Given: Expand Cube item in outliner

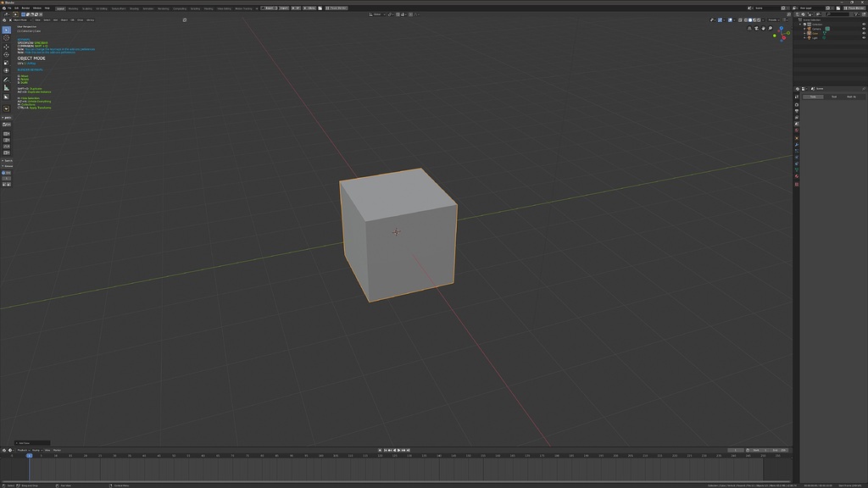Looking at the screenshot, I should coord(804,33).
